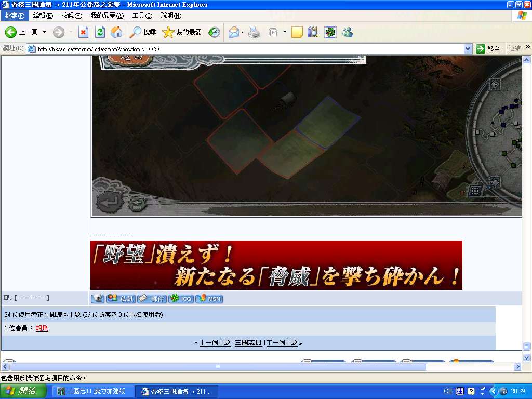532x399 pixels.
Task: Open the History pane icon
Action: click(214, 32)
